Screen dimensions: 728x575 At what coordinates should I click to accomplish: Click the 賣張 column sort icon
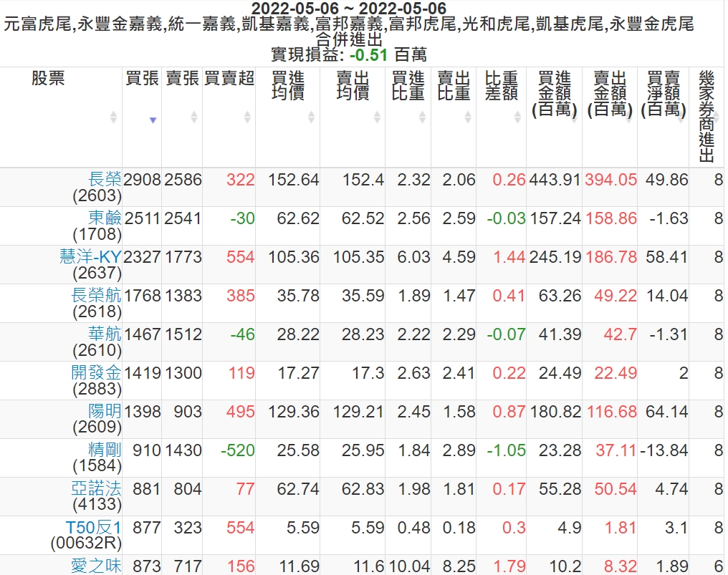(194, 117)
